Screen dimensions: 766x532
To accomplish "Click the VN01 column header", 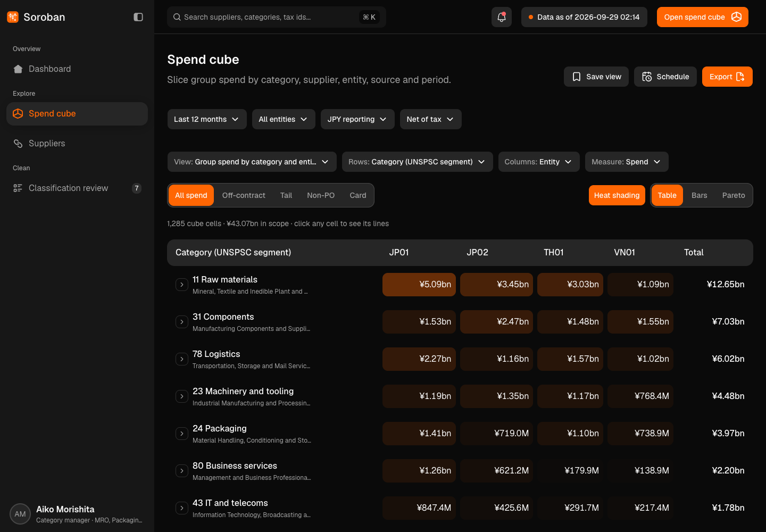I will (625, 253).
